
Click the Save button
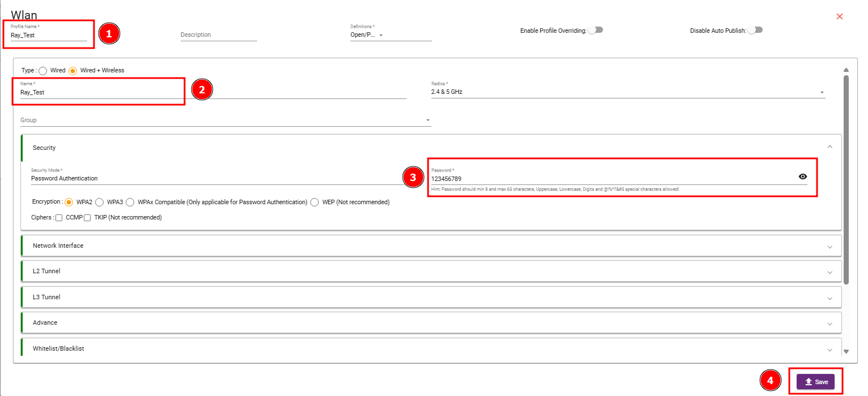(x=815, y=382)
